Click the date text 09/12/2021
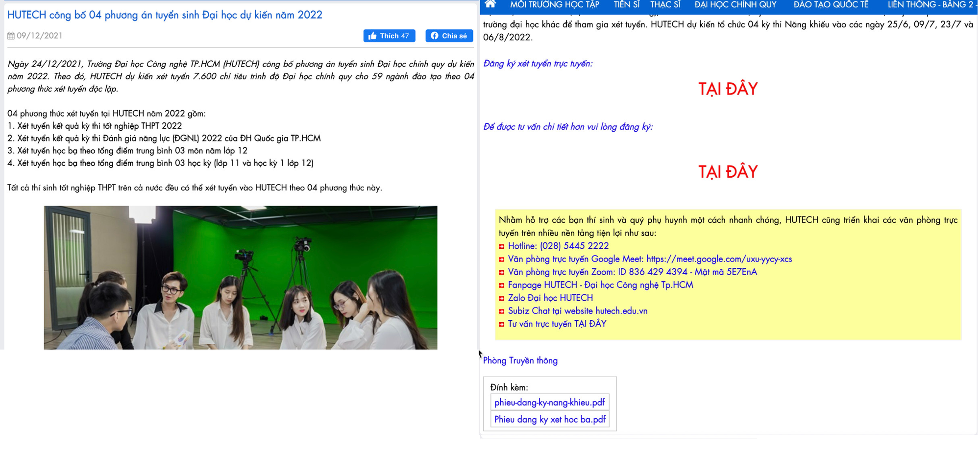Screen dimensions: 980x451 pos(39,36)
